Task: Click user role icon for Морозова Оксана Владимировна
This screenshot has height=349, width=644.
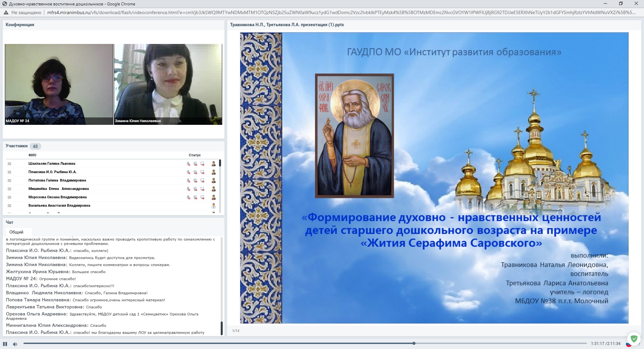Action: point(213,197)
